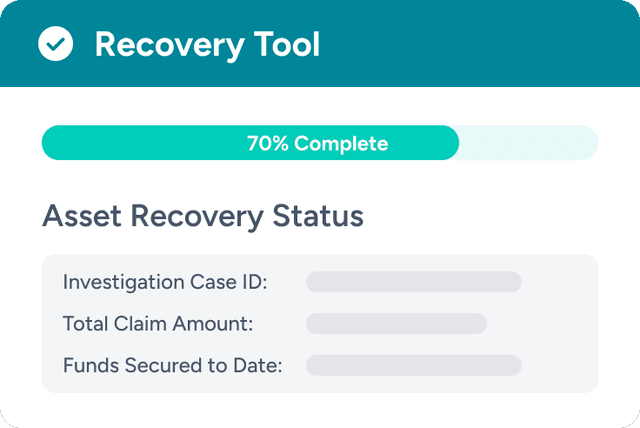Select the Total Claim Amount value placeholder
The height and width of the screenshot is (428, 640).
[x=396, y=324]
